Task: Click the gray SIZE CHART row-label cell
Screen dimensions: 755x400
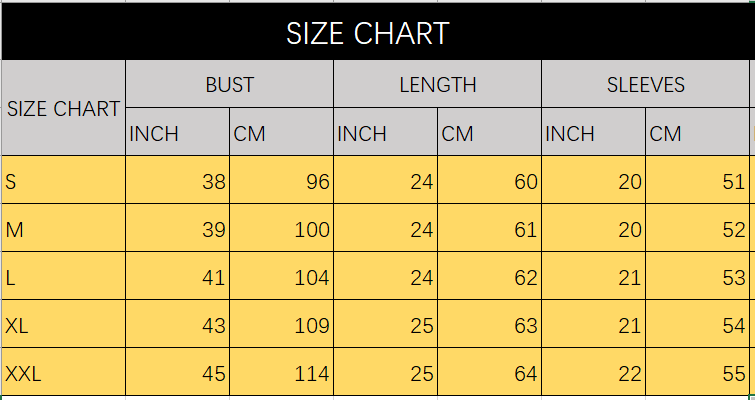Action: 63,108
